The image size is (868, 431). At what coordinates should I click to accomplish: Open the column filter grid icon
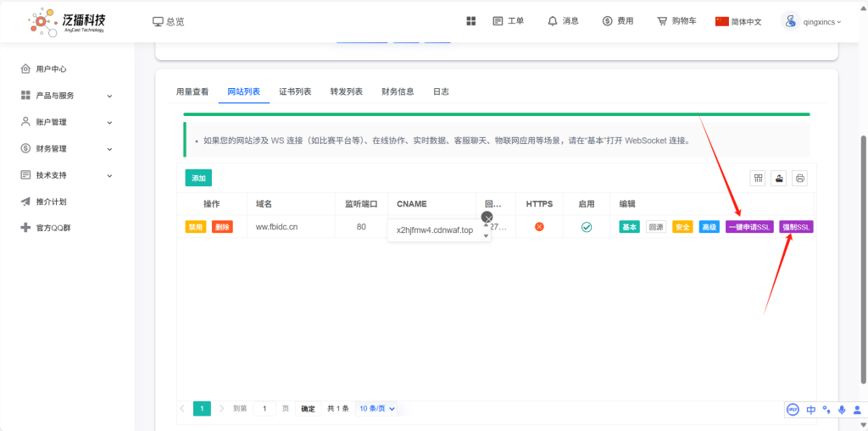coord(758,178)
